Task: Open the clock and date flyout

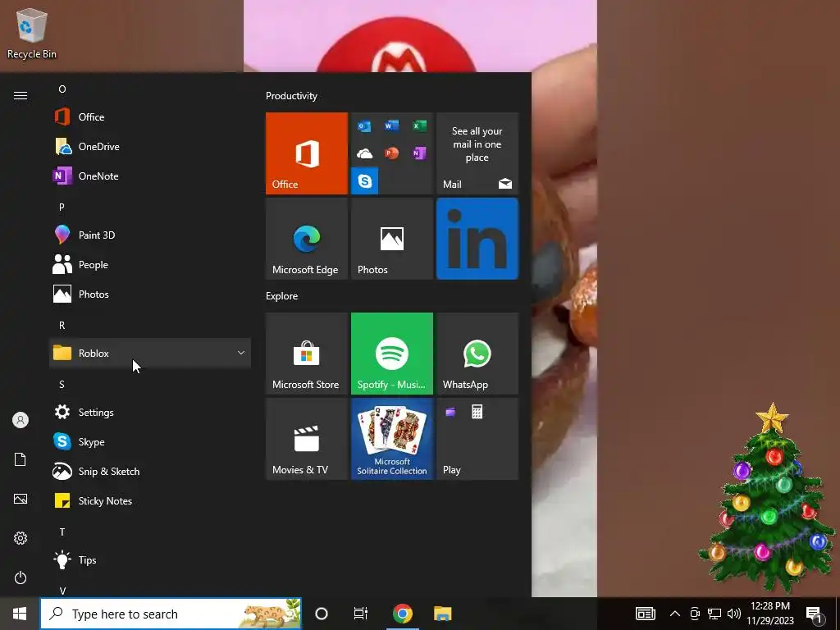Action: pos(770,614)
